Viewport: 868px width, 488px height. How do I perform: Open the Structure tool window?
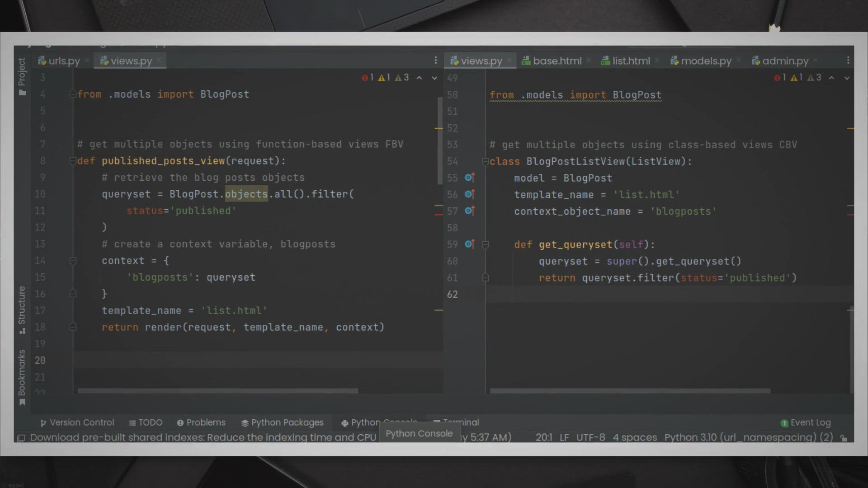point(22,307)
